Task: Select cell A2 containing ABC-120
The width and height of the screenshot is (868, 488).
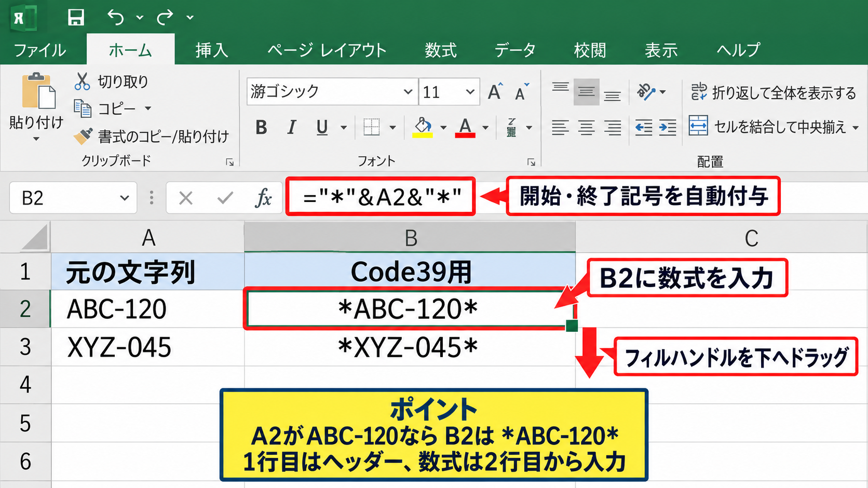Action: [x=147, y=309]
